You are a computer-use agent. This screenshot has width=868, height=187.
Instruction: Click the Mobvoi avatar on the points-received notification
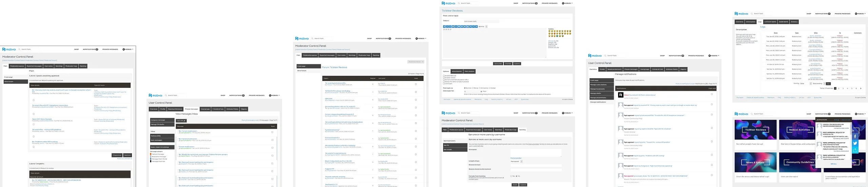click(620, 95)
